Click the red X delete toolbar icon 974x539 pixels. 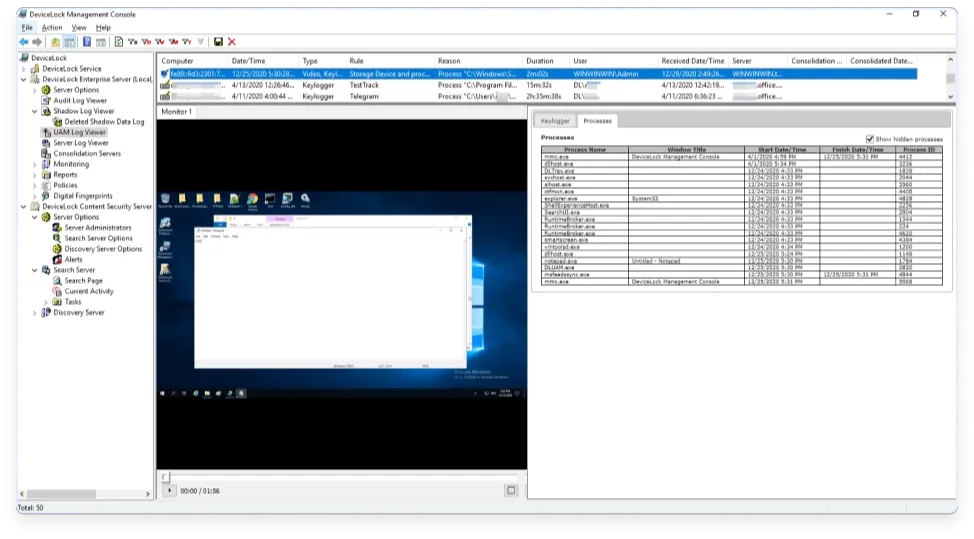232,42
